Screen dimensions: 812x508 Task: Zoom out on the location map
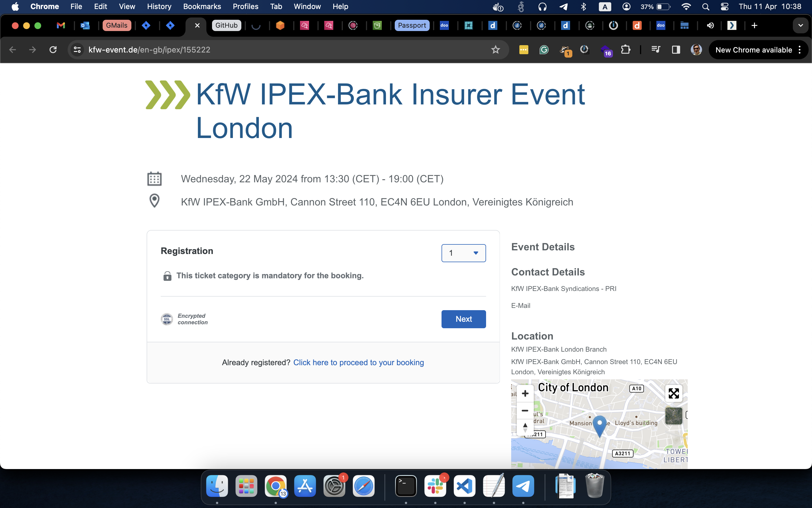[525, 411]
